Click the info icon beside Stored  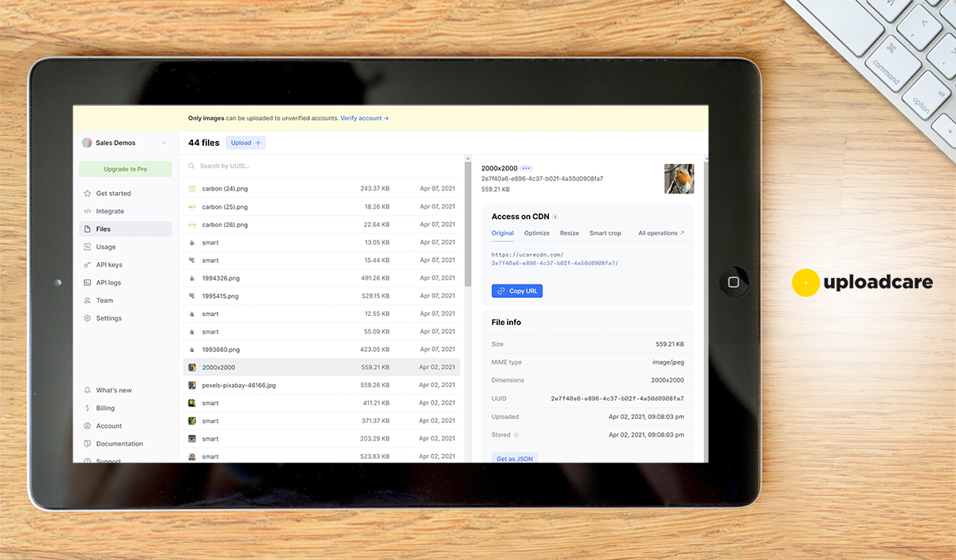[x=516, y=435]
